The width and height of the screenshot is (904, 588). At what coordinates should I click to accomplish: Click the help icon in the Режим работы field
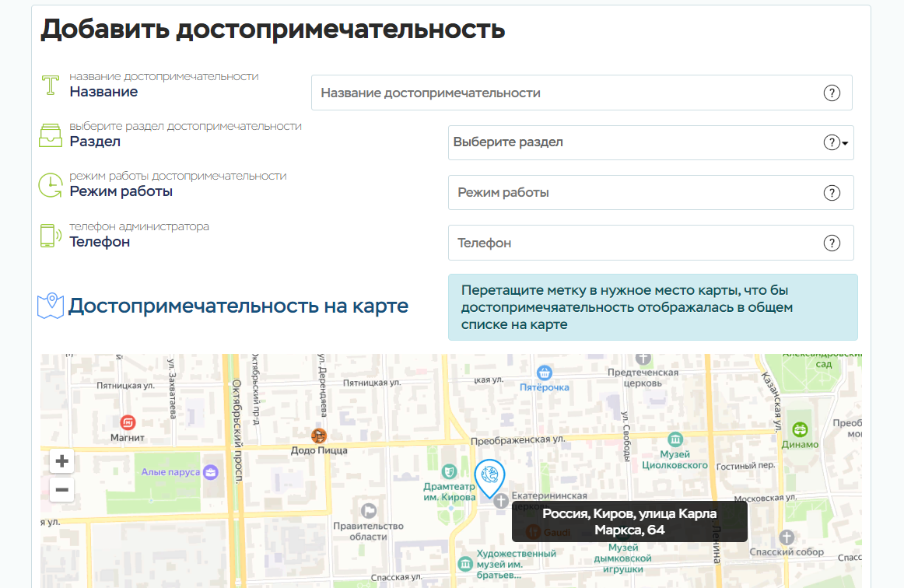(x=832, y=193)
